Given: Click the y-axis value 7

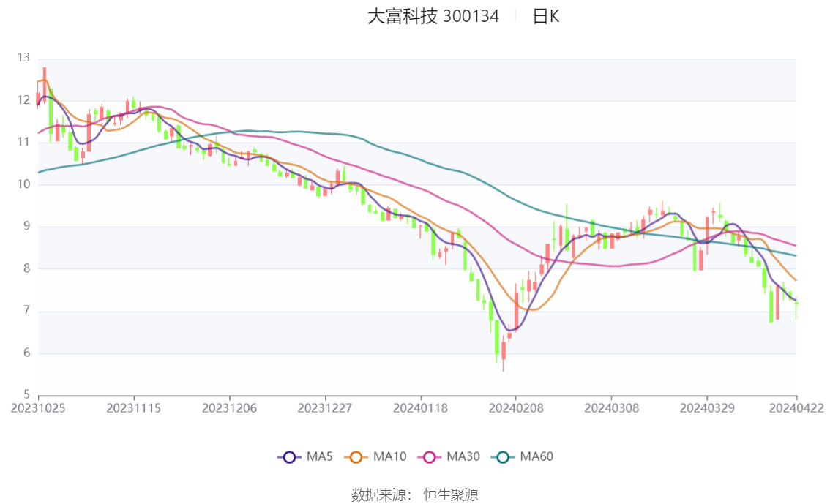Looking at the screenshot, I should [x=26, y=310].
